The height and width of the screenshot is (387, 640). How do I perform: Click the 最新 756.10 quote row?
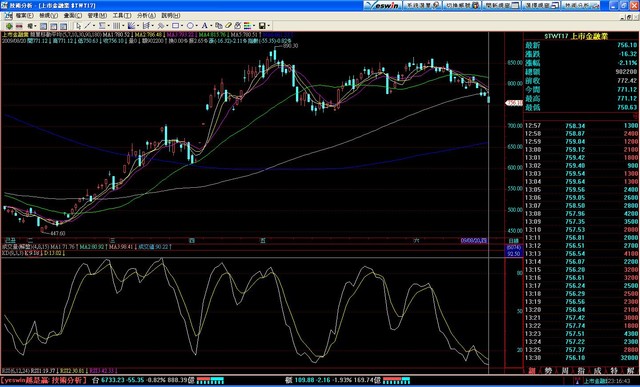(x=581, y=45)
